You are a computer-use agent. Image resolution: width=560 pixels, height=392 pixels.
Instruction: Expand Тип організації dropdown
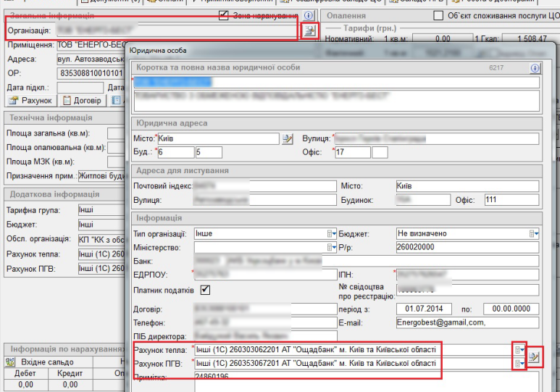[x=333, y=234]
